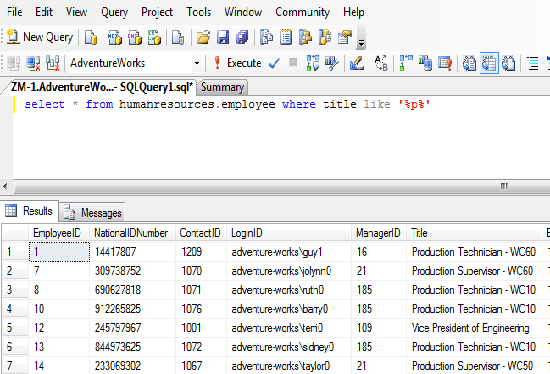Click the Title column header
The width and height of the screenshot is (550, 374).
click(474, 233)
